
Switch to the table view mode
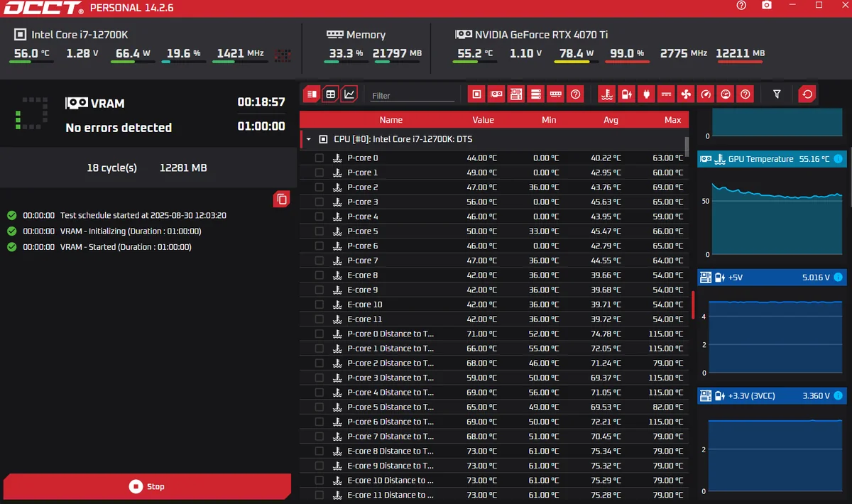(x=330, y=94)
